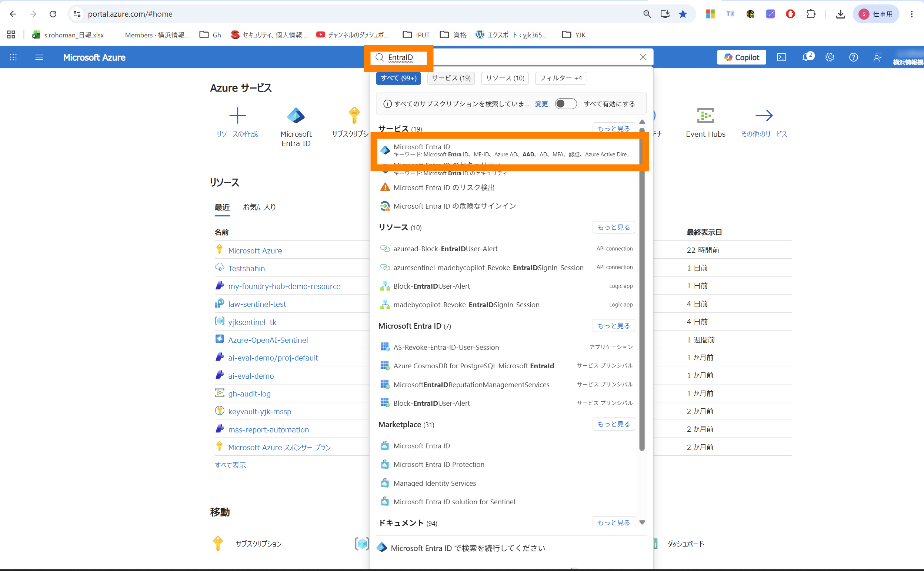Click すべて表示 under resources
The image size is (924, 571).
coord(230,465)
